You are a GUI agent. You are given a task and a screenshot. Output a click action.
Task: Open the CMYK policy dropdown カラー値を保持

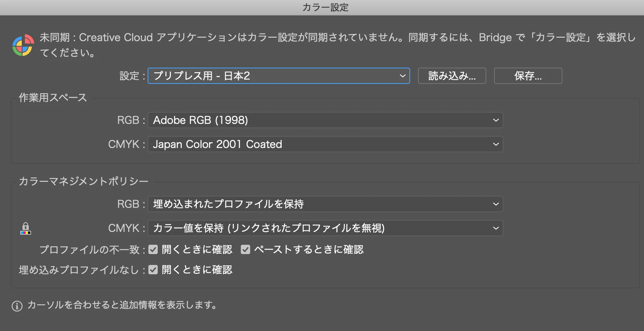click(325, 228)
